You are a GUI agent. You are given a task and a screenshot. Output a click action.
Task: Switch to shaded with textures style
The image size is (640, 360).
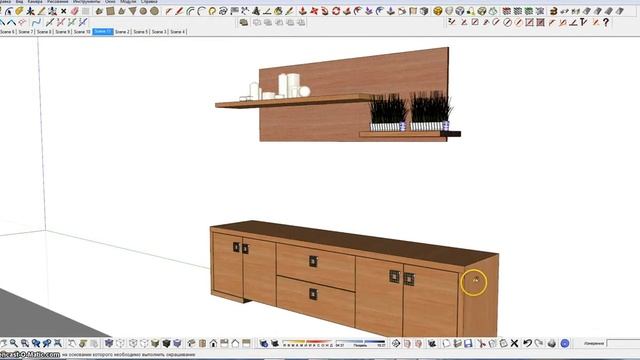coord(166,343)
